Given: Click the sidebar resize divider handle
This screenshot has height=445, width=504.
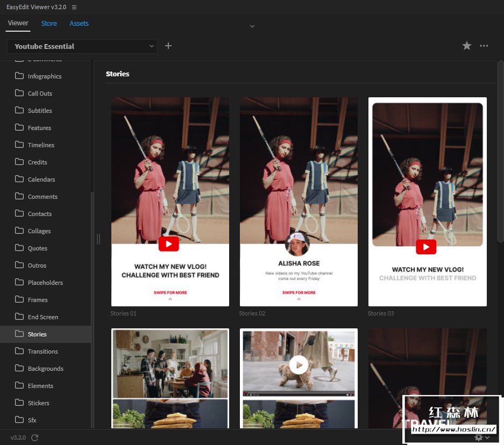Looking at the screenshot, I should (x=98, y=239).
